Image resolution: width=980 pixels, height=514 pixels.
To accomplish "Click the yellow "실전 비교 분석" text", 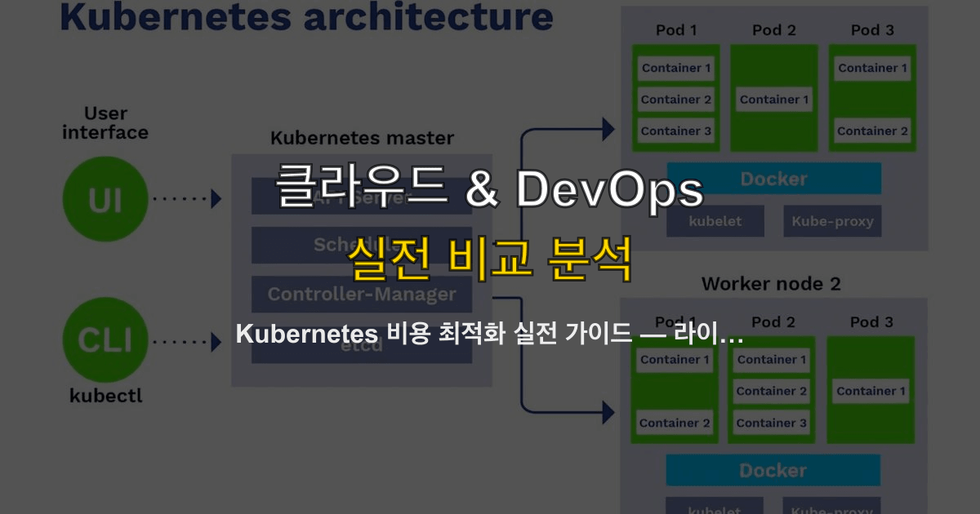I will click(x=490, y=259).
